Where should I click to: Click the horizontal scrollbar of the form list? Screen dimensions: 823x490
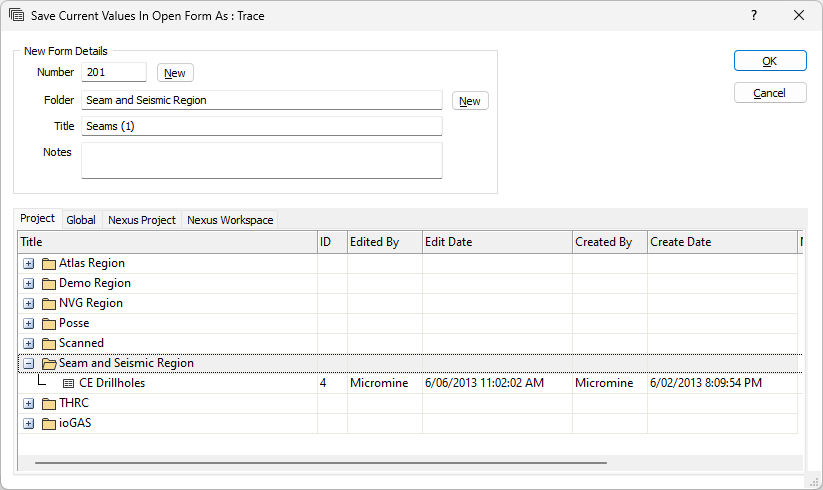pos(320,463)
